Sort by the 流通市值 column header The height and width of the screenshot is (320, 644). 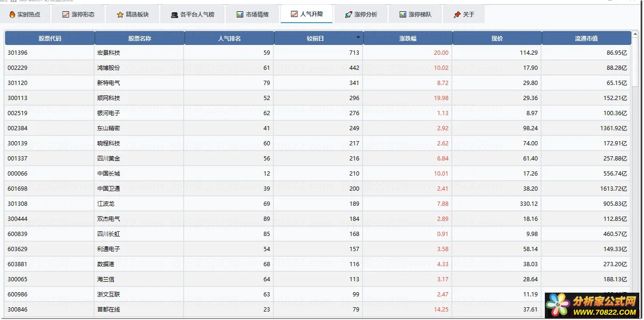pyautogui.click(x=586, y=38)
